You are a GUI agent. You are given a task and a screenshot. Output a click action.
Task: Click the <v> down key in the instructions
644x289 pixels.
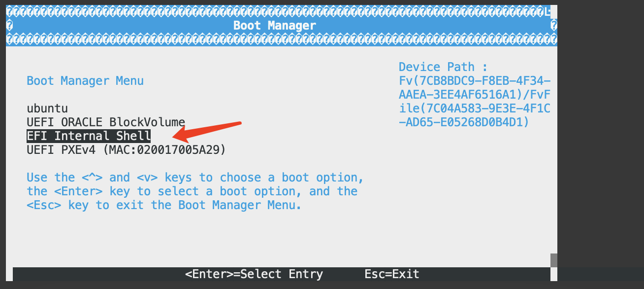point(147,178)
